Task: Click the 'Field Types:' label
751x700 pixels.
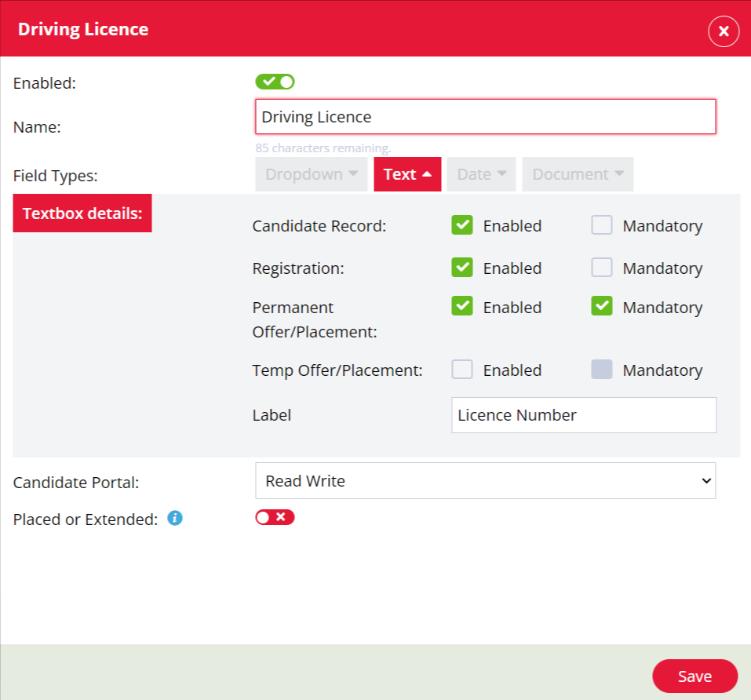Action: [56, 176]
